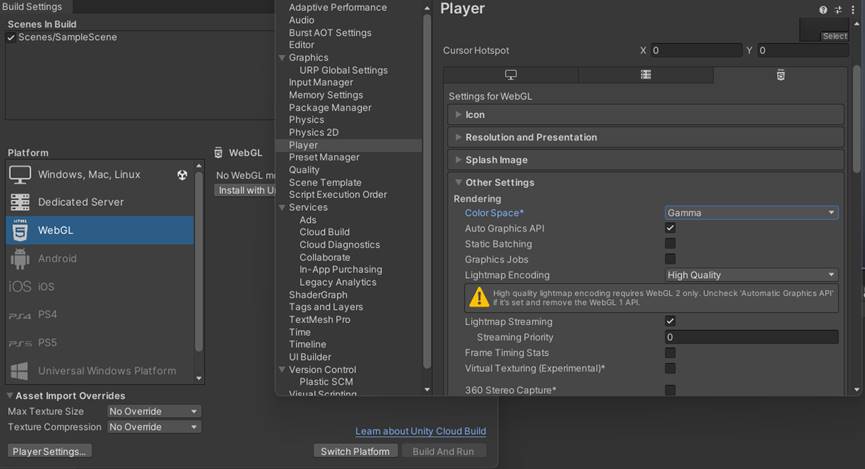The width and height of the screenshot is (865, 469).
Task: Click the Streaming Priority input field
Action: coord(751,337)
